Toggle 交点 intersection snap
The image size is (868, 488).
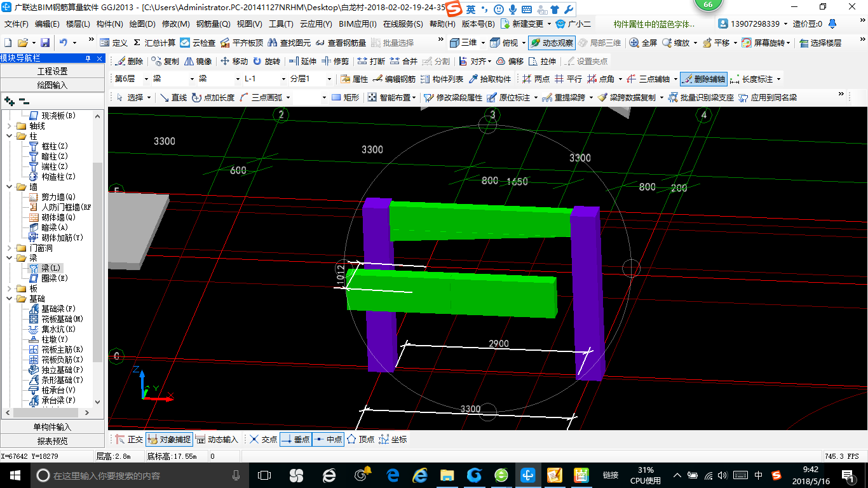pos(264,439)
